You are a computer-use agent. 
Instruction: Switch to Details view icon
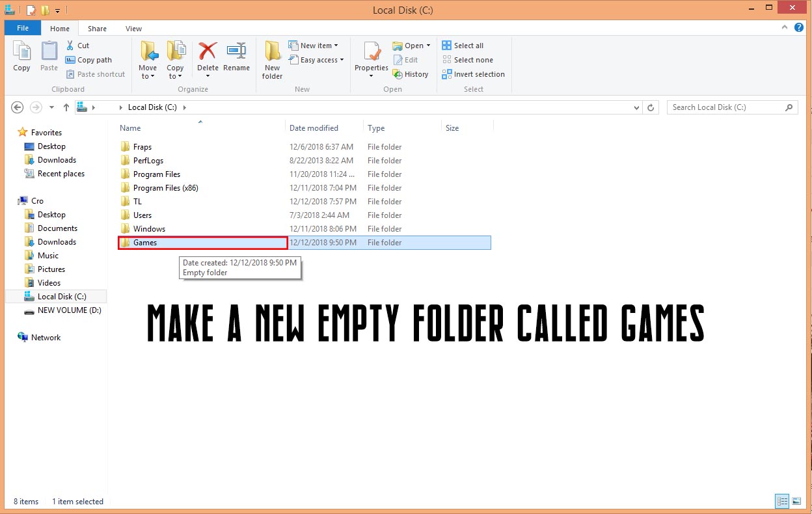coord(782,501)
